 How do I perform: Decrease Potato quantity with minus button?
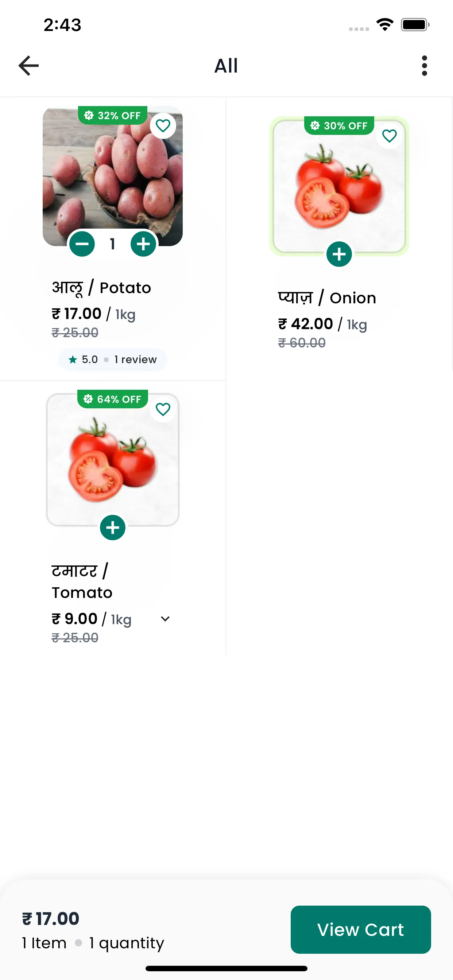[x=82, y=244]
